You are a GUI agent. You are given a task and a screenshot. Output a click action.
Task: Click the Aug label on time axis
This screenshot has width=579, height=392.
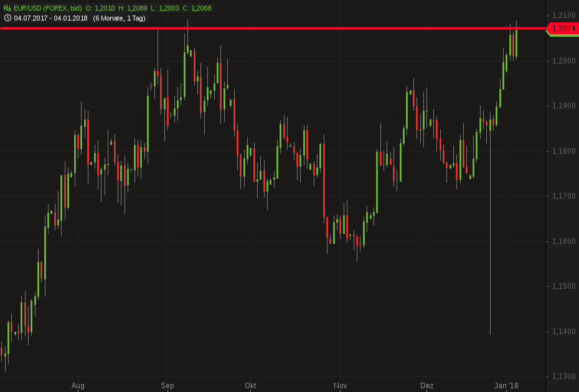[78, 386]
